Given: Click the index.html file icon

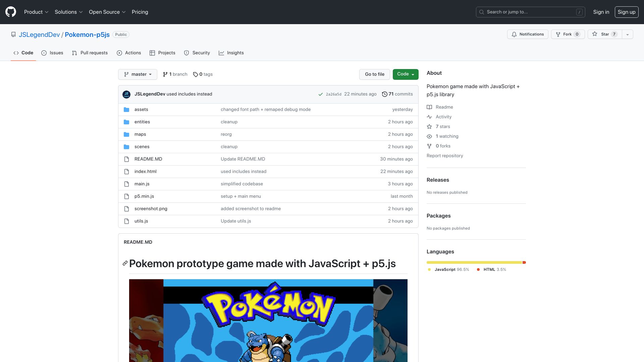Looking at the screenshot, I should pyautogui.click(x=126, y=172).
